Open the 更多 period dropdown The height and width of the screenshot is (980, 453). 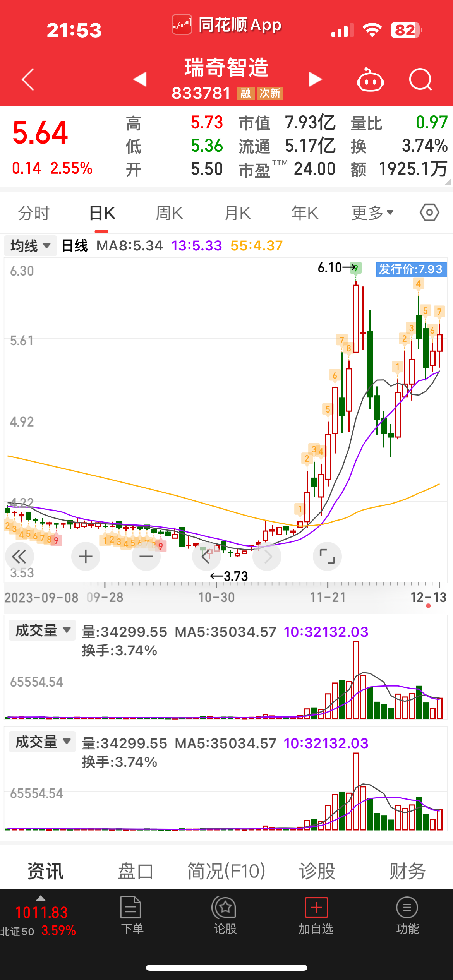tap(372, 212)
